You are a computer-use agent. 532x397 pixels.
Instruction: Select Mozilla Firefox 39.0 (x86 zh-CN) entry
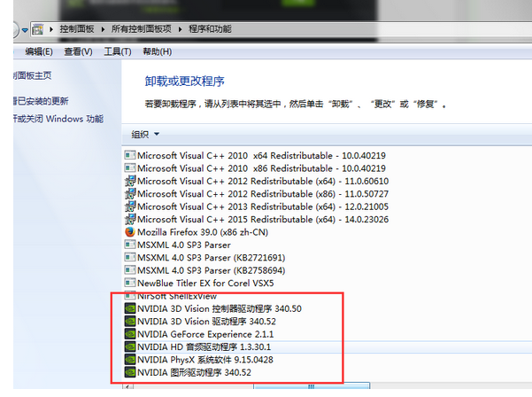[x=203, y=232]
